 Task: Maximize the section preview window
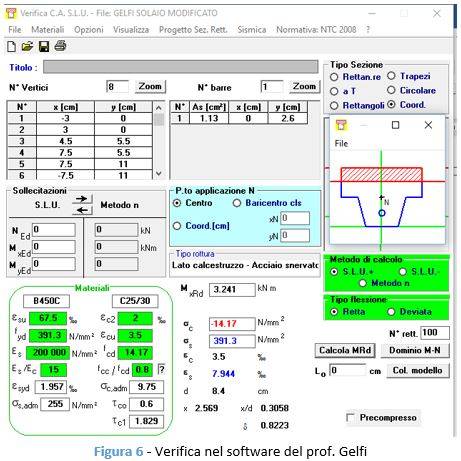tap(395, 125)
